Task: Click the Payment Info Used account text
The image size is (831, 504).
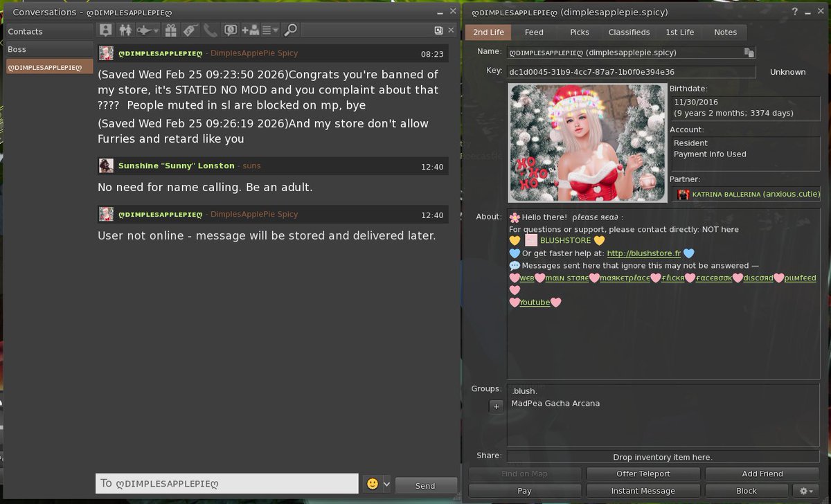Action: pos(710,154)
